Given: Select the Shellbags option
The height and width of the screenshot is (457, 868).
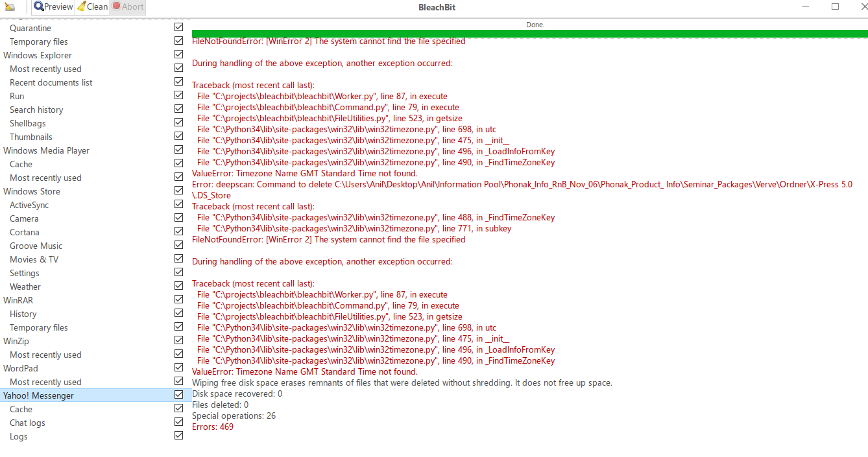Looking at the screenshot, I should coord(28,123).
